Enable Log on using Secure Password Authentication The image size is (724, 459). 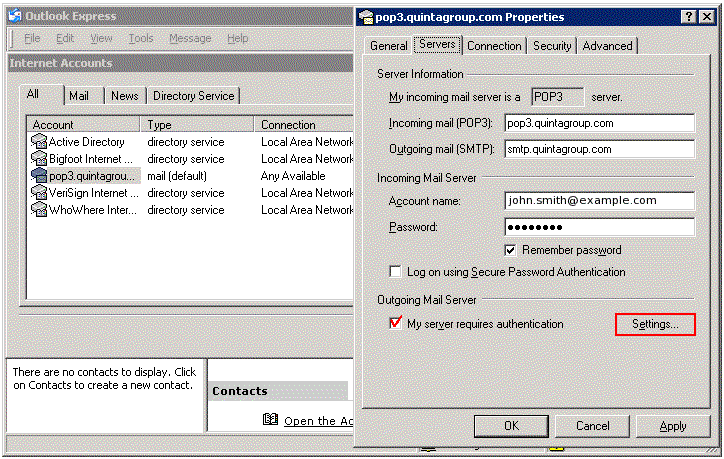(x=395, y=272)
